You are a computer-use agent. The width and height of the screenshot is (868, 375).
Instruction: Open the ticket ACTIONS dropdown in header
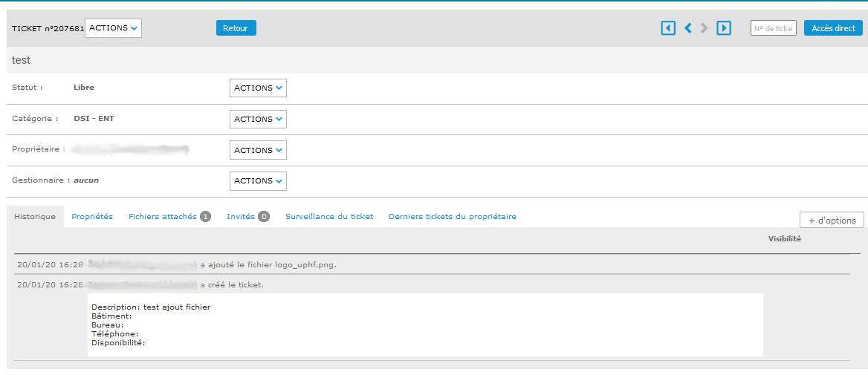pos(114,28)
